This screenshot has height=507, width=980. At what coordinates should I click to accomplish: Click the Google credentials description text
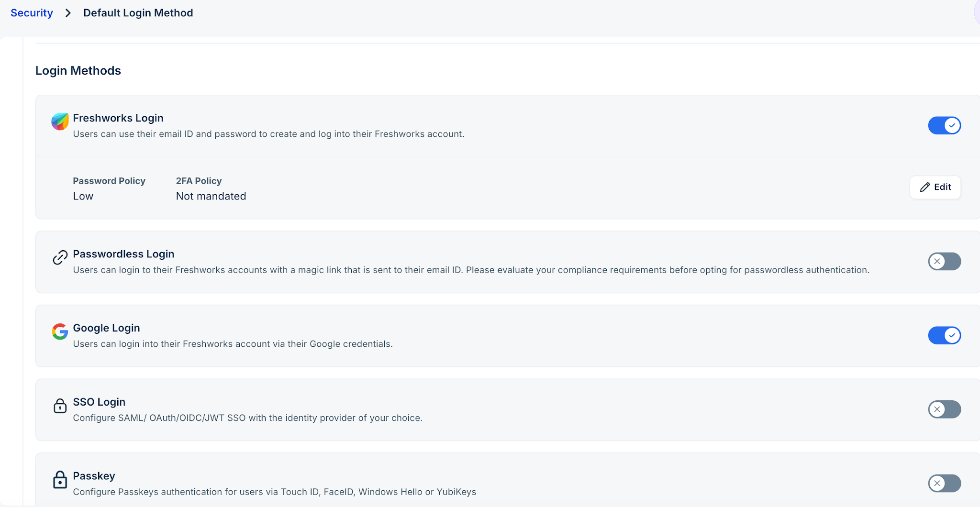(233, 344)
